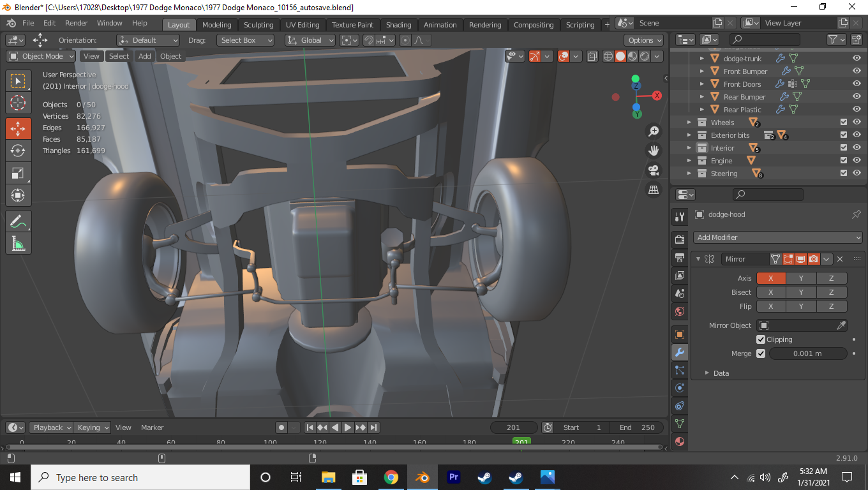Expand the Wheels collection

(689, 122)
